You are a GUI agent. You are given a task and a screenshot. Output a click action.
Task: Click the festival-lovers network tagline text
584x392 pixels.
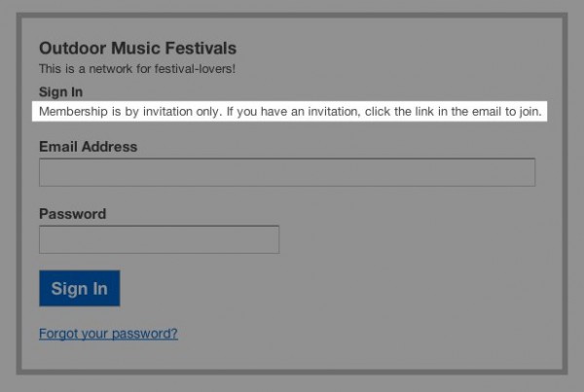[137, 69]
